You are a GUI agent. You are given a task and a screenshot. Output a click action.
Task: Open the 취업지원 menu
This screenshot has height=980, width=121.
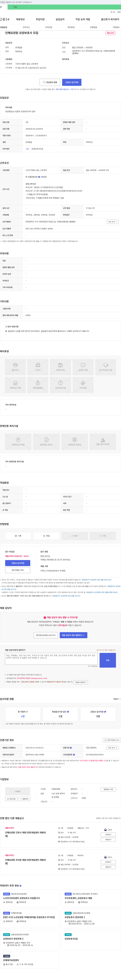click(40, 19)
